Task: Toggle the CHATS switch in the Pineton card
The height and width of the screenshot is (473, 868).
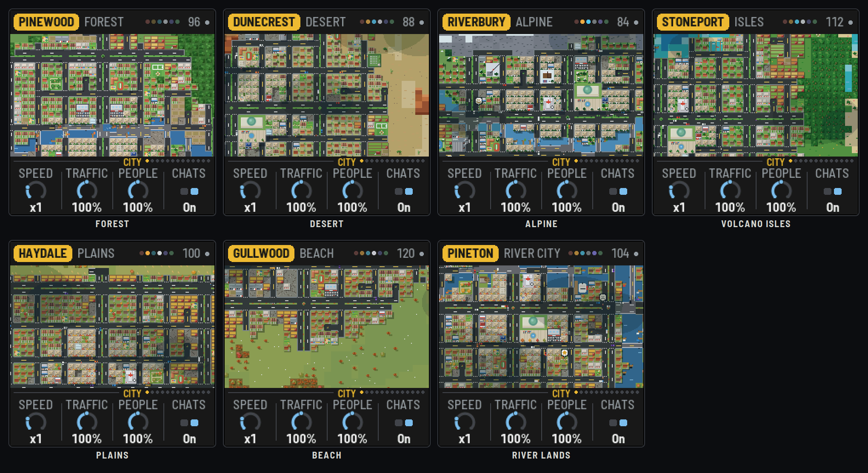Action: click(618, 423)
